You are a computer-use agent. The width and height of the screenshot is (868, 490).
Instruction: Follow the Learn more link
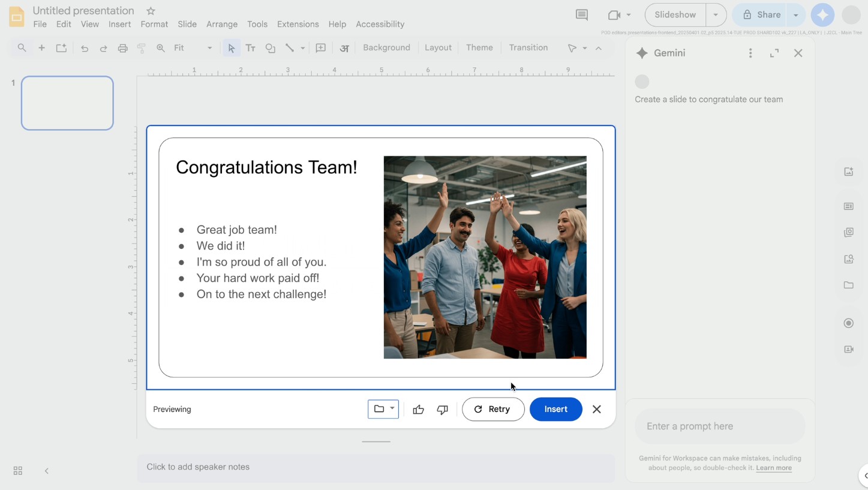coord(773,468)
